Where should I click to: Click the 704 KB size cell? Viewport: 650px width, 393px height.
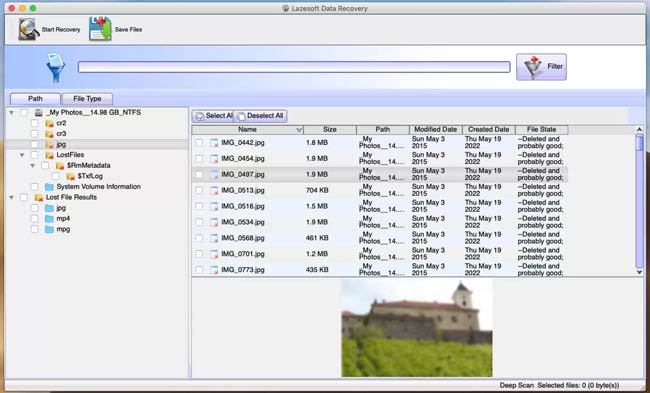[317, 190]
